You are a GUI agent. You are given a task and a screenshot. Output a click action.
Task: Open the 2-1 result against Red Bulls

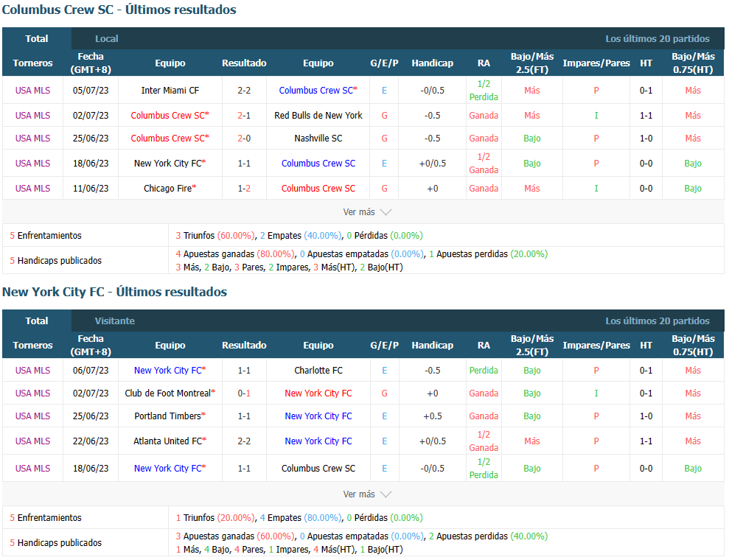[x=244, y=115]
